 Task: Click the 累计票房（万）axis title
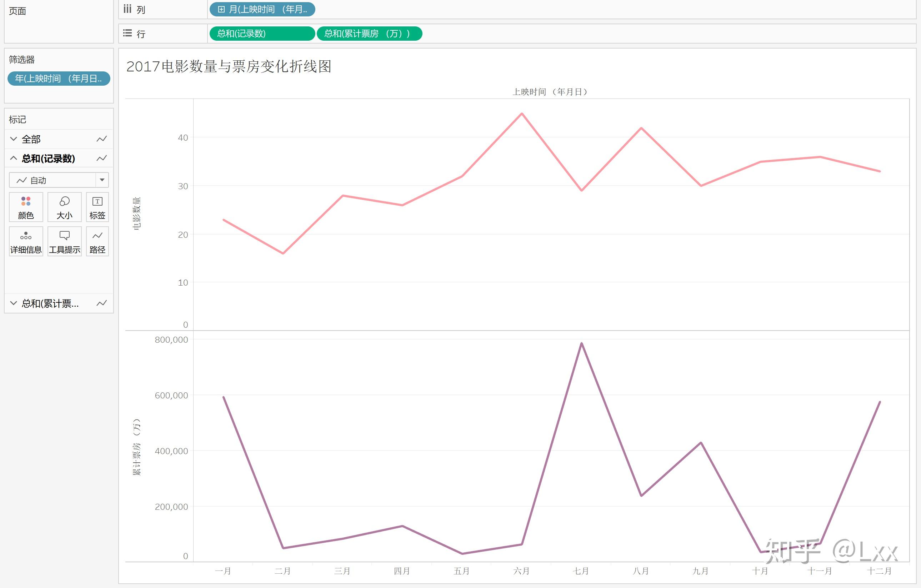[136, 447]
